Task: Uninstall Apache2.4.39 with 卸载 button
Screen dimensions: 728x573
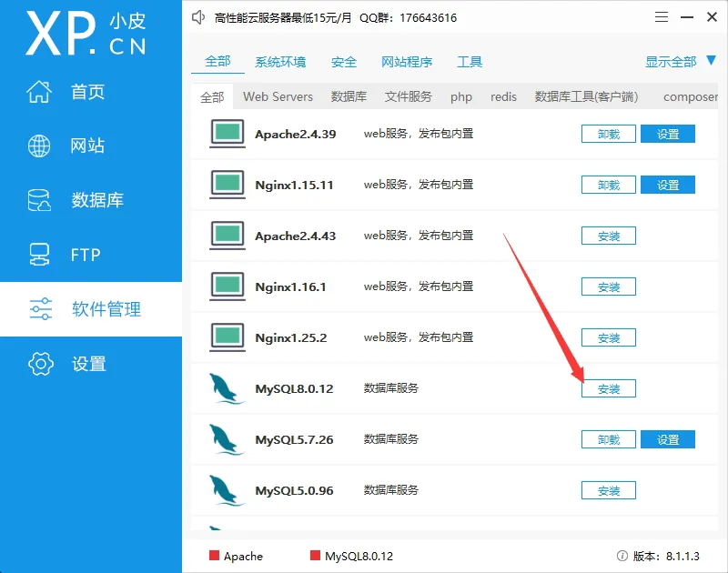Action: 608,134
